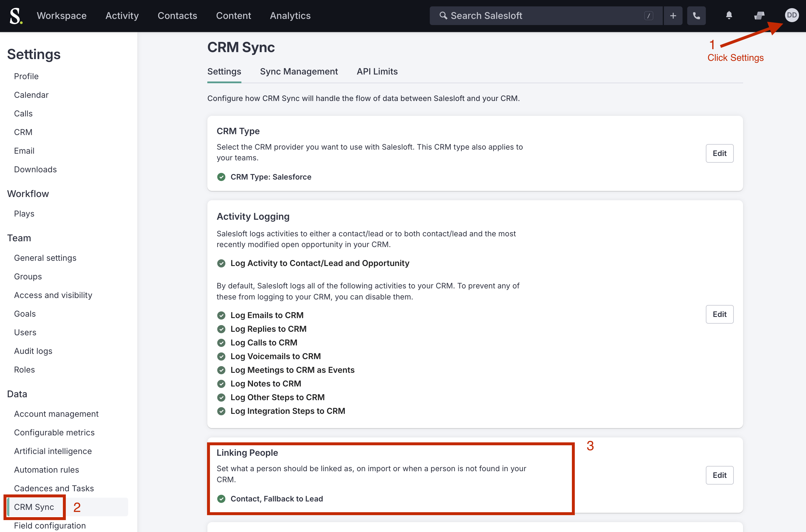Click the Log Other Steps to CRM text
Viewport: 806px width, 532px height.
tap(277, 397)
